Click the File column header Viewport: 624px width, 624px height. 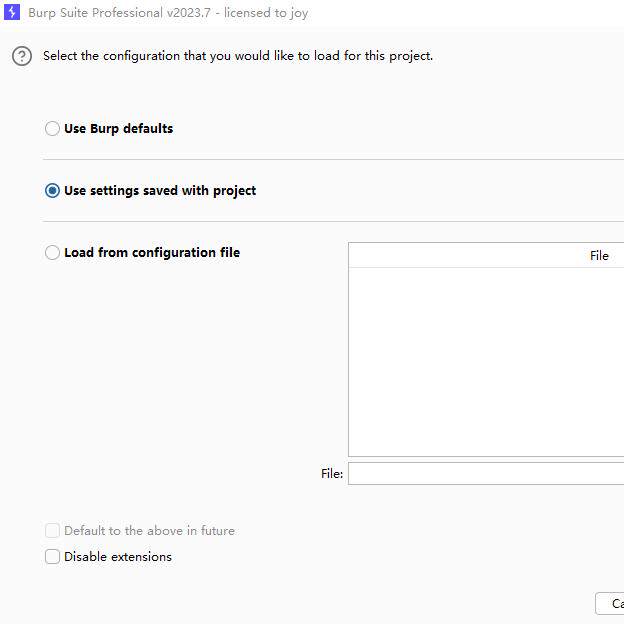pos(598,256)
